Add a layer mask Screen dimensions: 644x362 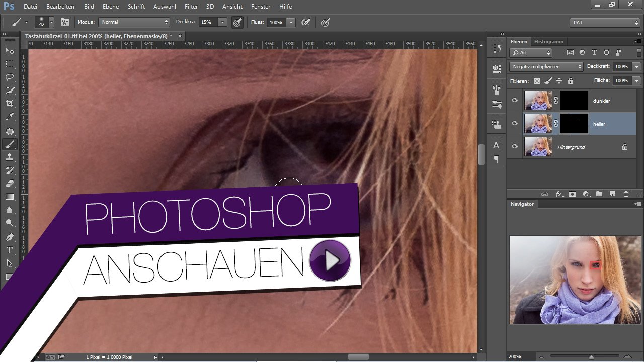pos(572,194)
